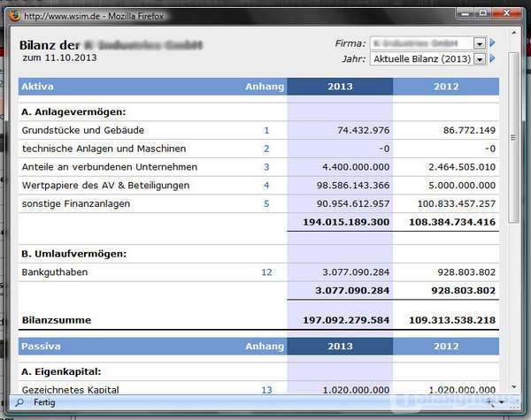Click blue arrow next to Jahr dropdown
The image size is (531, 420).
click(493, 58)
